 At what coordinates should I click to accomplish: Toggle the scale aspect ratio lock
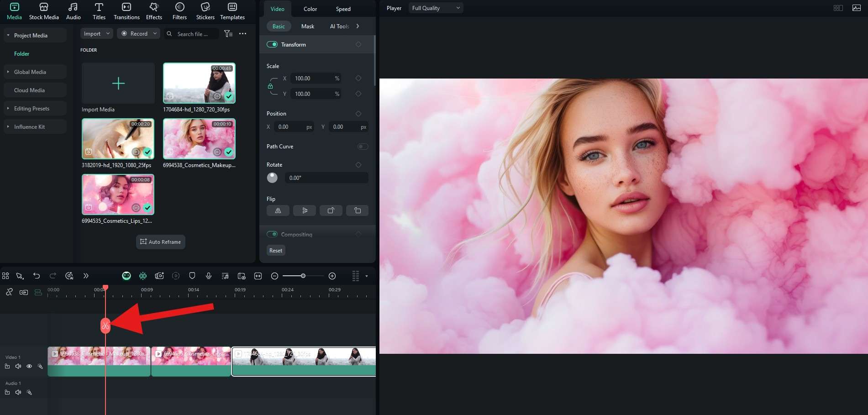270,86
